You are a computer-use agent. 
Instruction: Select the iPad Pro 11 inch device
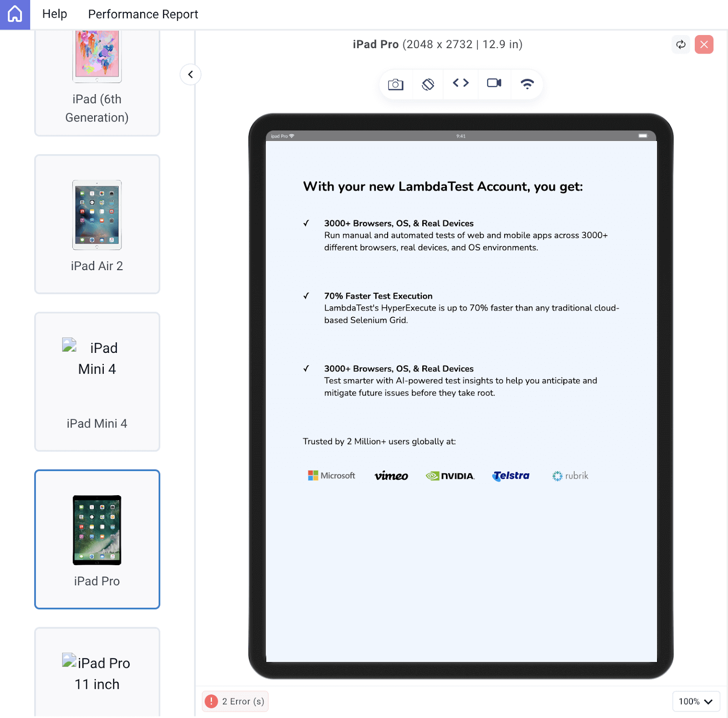point(97,673)
